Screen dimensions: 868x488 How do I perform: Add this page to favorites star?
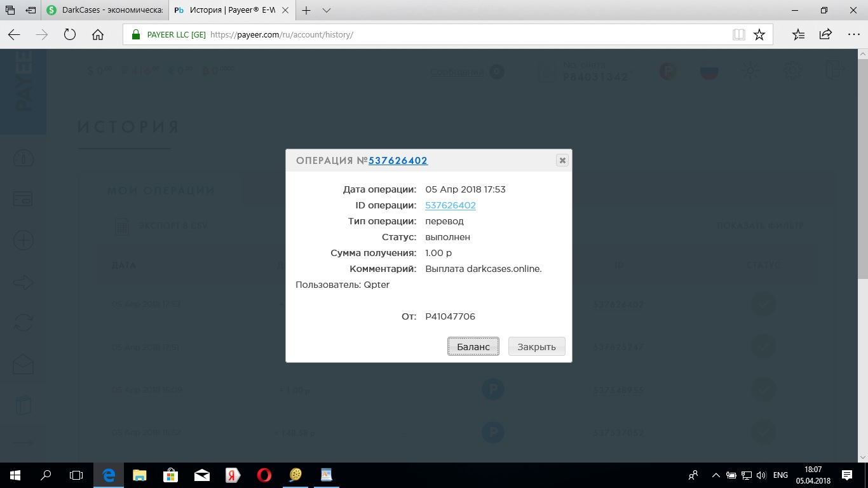coord(759,35)
